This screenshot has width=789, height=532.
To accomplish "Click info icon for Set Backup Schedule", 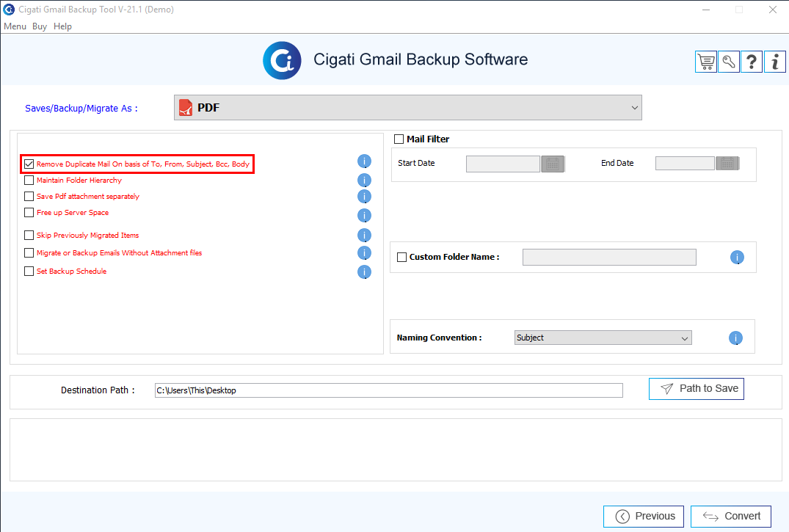I will tap(364, 272).
